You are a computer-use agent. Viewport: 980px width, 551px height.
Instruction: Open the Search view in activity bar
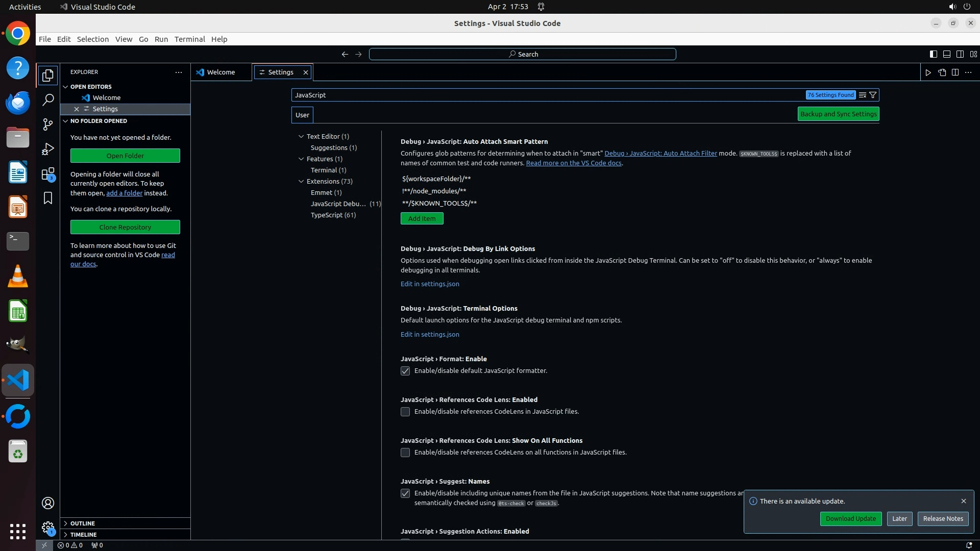point(48,100)
